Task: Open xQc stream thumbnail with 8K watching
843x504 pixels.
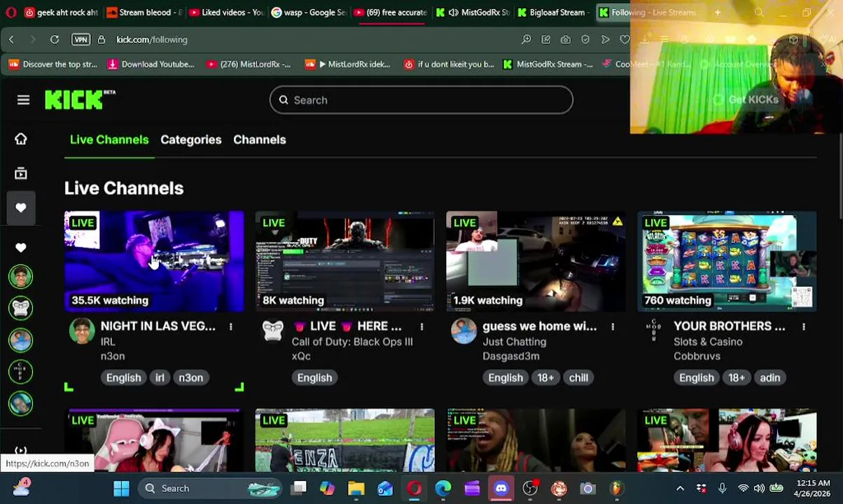Action: click(x=345, y=261)
